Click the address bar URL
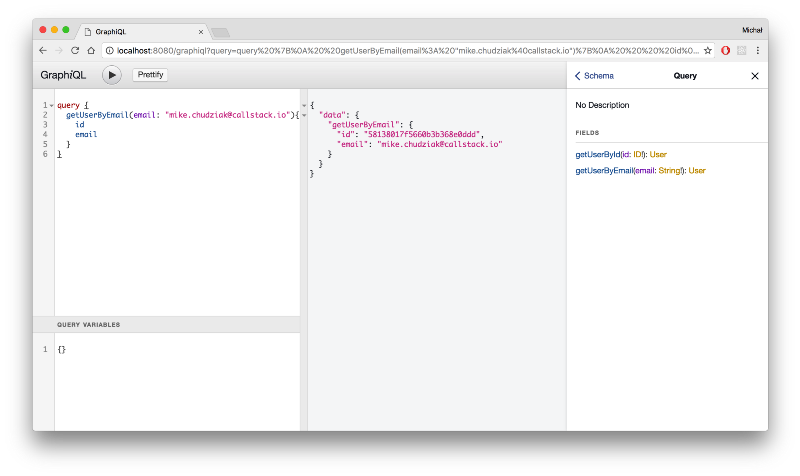This screenshot has height=476, width=800. 408,51
